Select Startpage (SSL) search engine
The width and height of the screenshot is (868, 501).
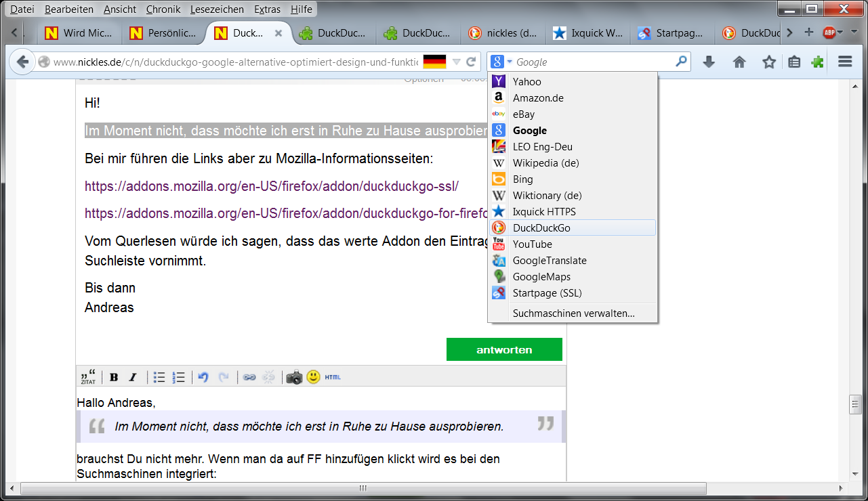click(573, 292)
